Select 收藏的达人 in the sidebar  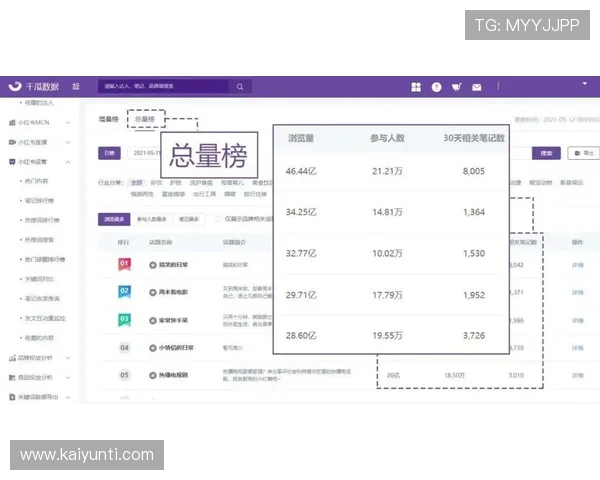tap(39, 103)
